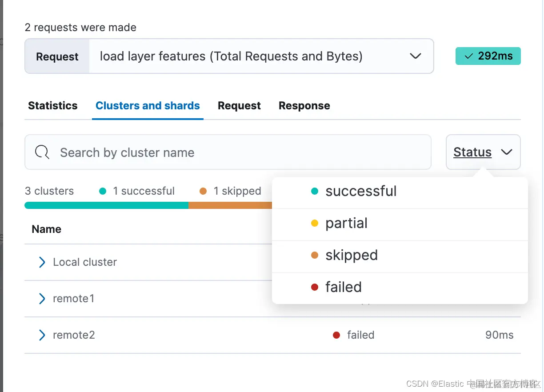Choose the failed status filter

(x=343, y=287)
